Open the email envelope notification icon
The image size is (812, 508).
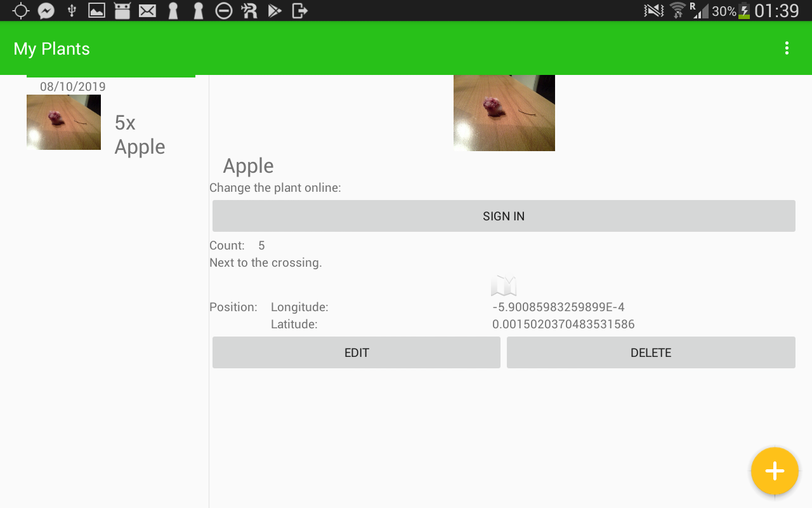(x=147, y=11)
